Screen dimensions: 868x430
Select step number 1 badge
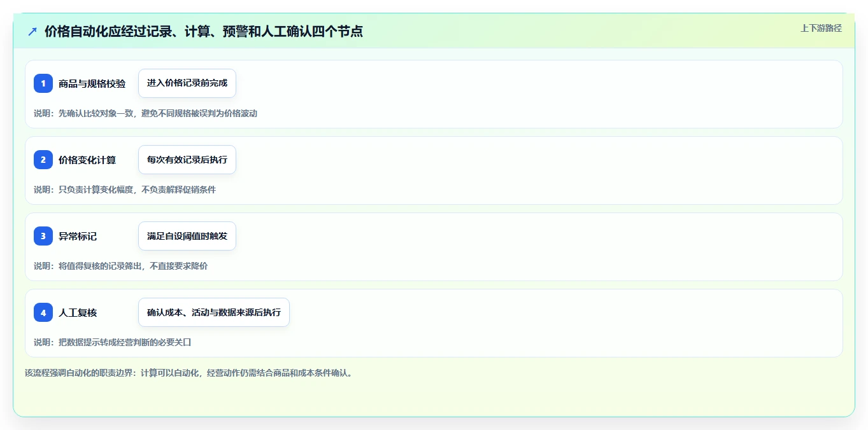click(x=43, y=83)
